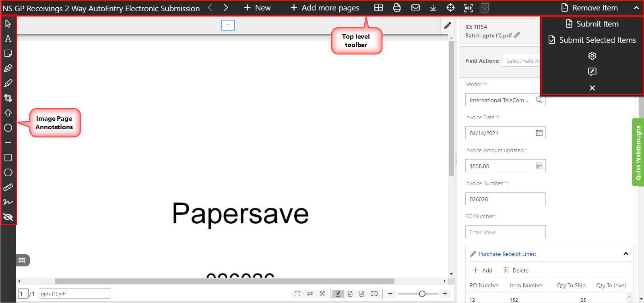
Task: Toggle the single page view mode
Action: point(338,294)
